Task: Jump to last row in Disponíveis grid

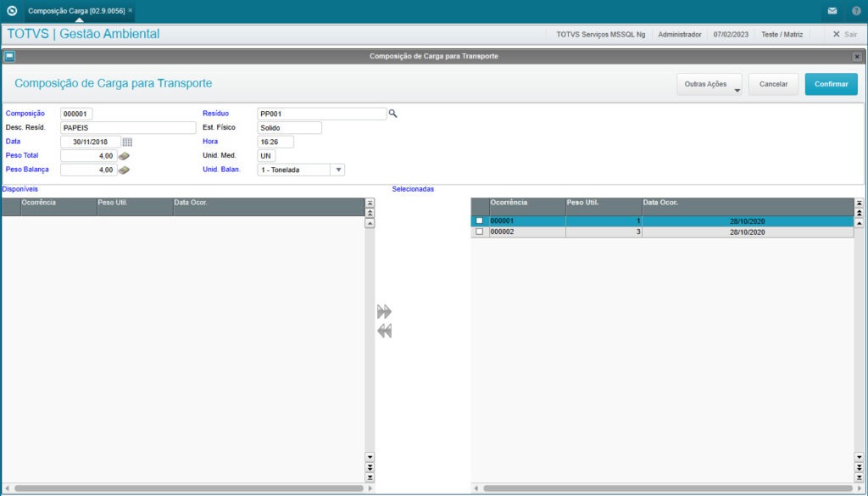Action: click(370, 477)
